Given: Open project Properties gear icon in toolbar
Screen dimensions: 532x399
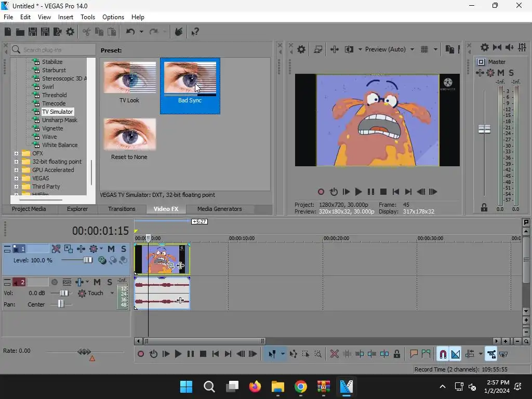Looking at the screenshot, I should pyautogui.click(x=70, y=32).
